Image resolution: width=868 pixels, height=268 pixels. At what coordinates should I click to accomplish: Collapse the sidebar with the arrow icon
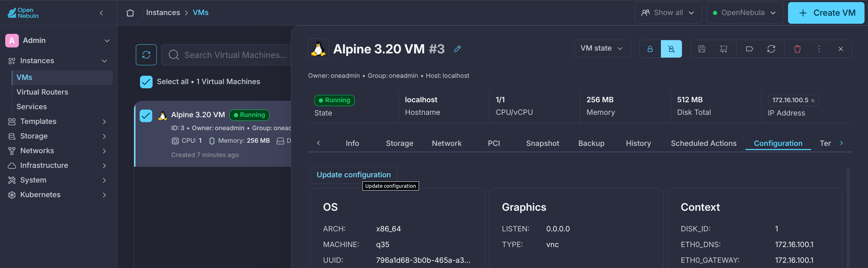click(101, 13)
